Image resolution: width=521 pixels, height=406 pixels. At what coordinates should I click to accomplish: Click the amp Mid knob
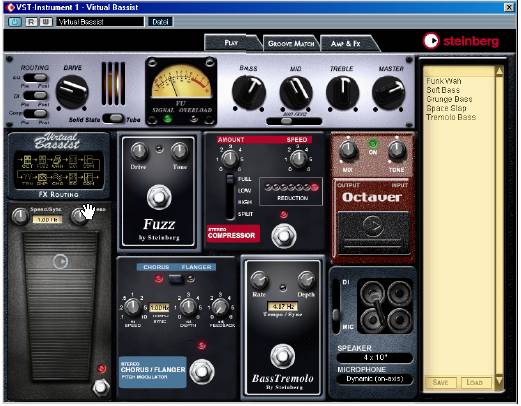[296, 92]
